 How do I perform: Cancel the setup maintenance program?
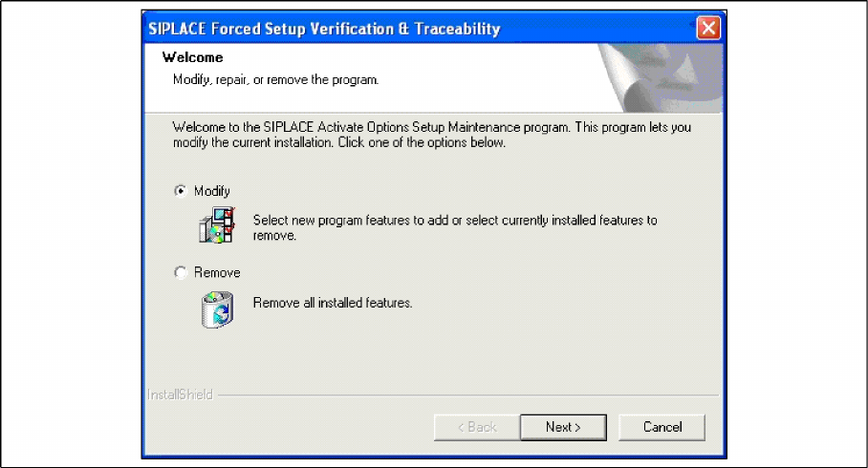[x=662, y=428]
